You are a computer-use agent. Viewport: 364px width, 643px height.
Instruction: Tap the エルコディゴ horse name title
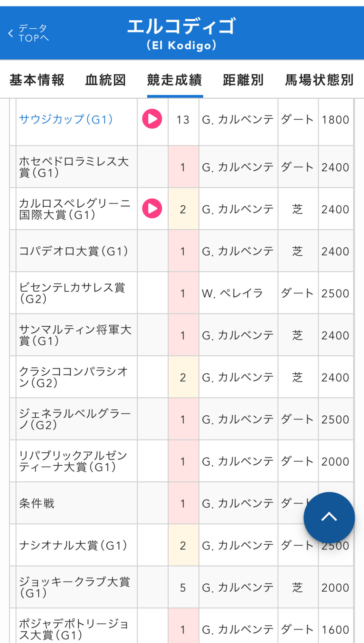point(182,26)
